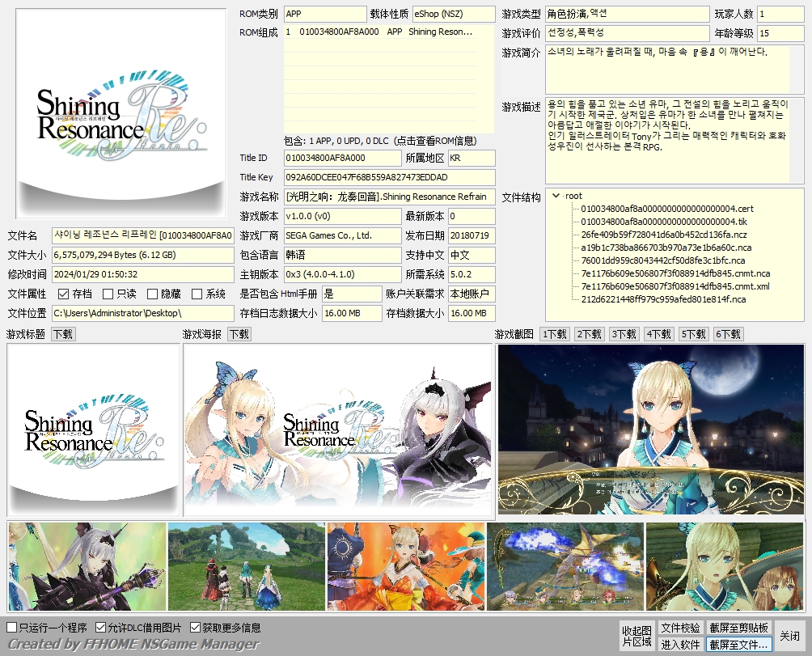Image resolution: width=812 pixels, height=656 pixels.
Task: Disable the 允许DLC借用图片 checkbox
Action: pos(101,628)
